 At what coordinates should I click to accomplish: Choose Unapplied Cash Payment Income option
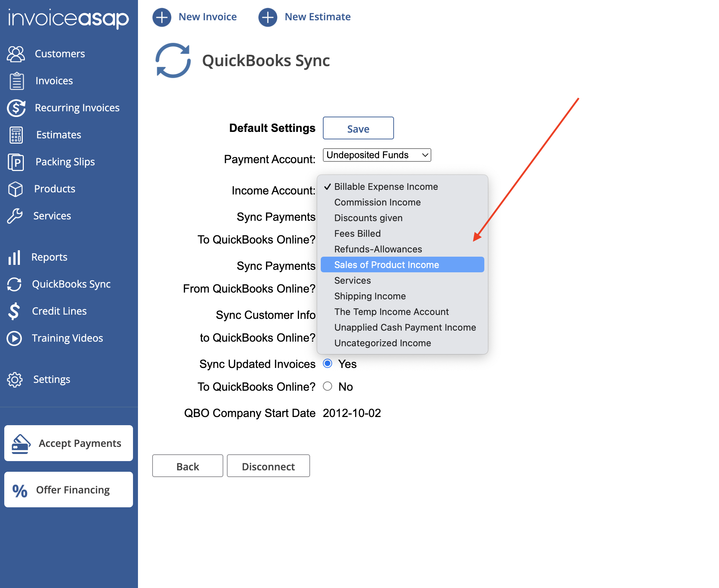[x=402, y=327]
